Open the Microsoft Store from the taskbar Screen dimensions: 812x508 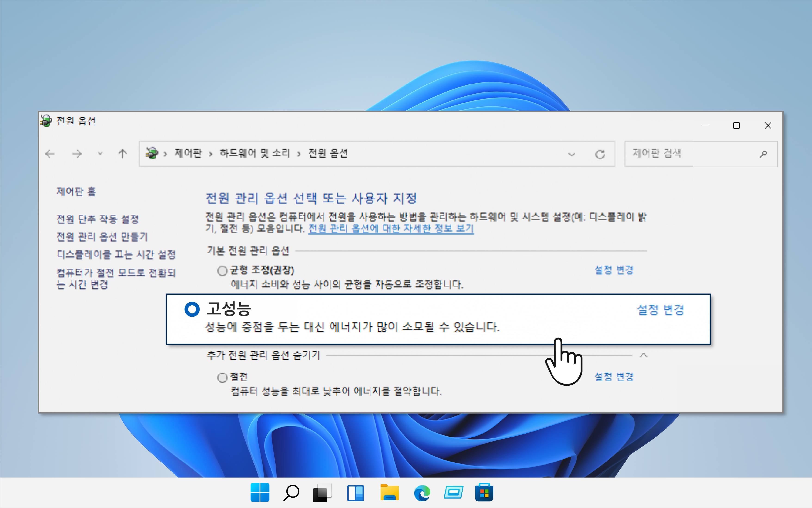[x=485, y=493]
